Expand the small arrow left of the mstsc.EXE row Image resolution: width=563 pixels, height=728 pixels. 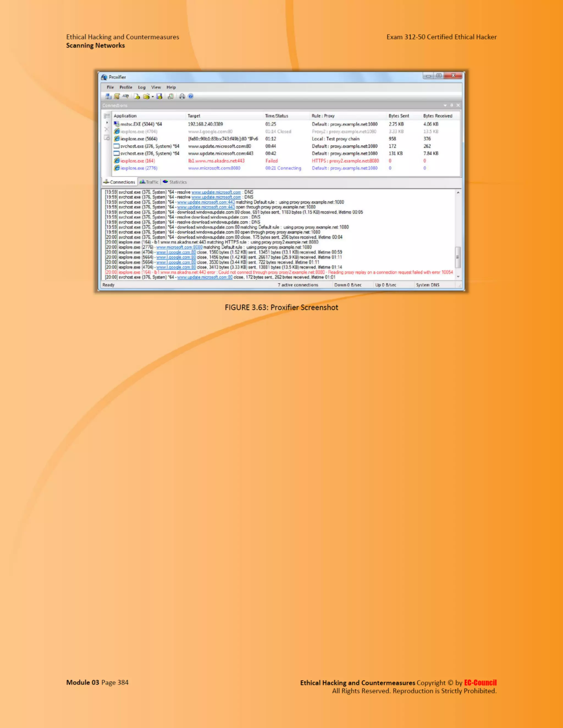[107, 123]
